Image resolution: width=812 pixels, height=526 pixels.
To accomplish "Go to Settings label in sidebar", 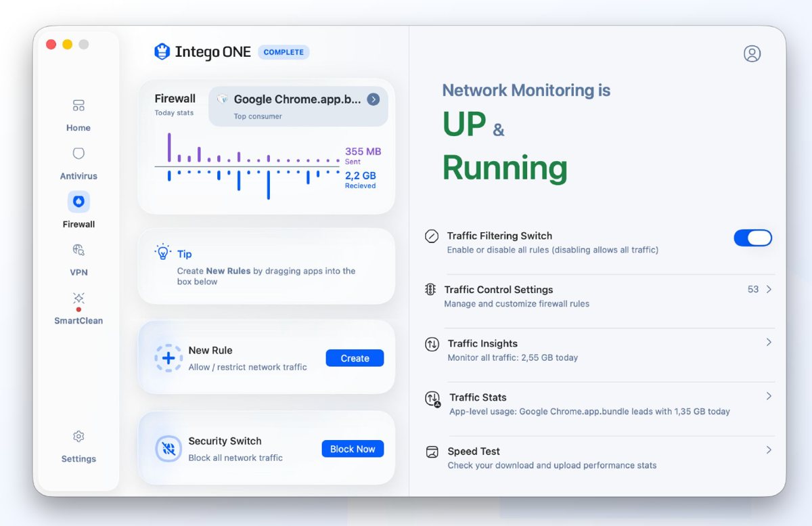I will click(x=78, y=459).
